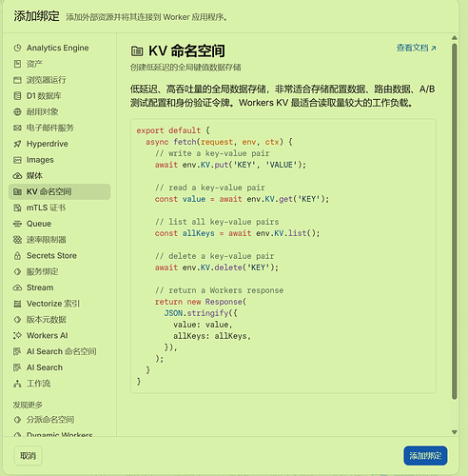Click the Queue icon
The image size is (468, 476).
[x=17, y=224]
